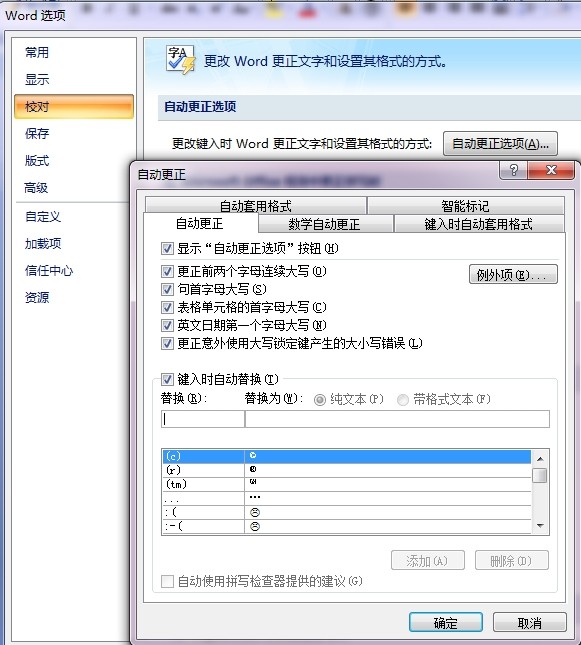Cancel with the 取消 button
This screenshot has height=645, width=581.
[530, 623]
